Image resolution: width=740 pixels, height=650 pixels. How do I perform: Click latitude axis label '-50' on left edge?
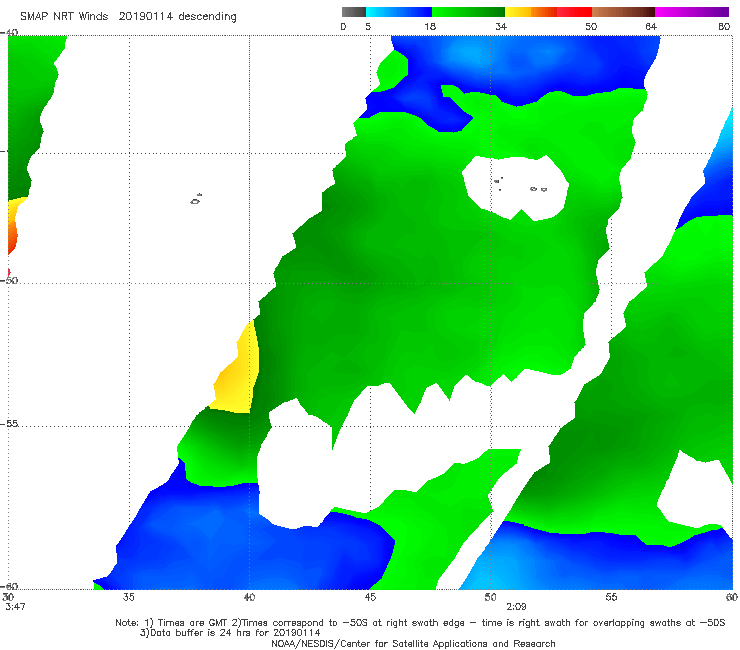9,280
